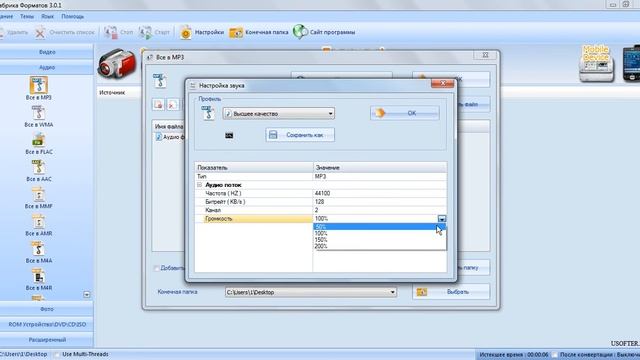
Task: Choose 200% in the volume list
Action: (x=380, y=246)
